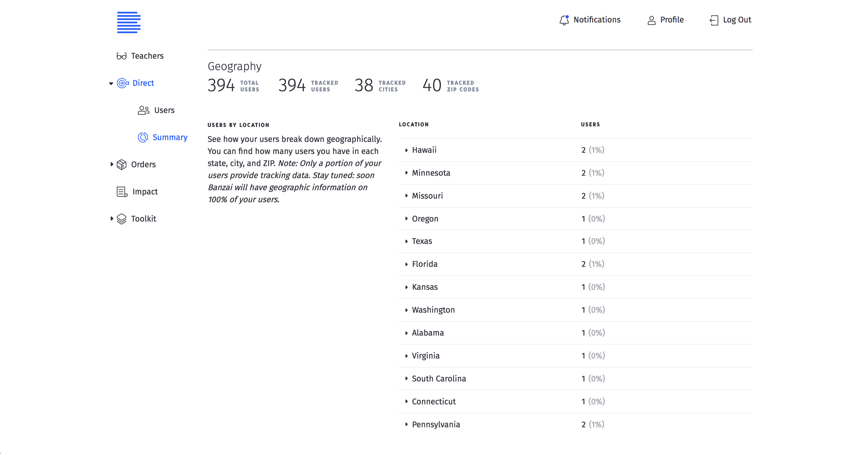Click the 40 Tracked Zip Codes count
The image size is (868, 454).
(x=432, y=85)
